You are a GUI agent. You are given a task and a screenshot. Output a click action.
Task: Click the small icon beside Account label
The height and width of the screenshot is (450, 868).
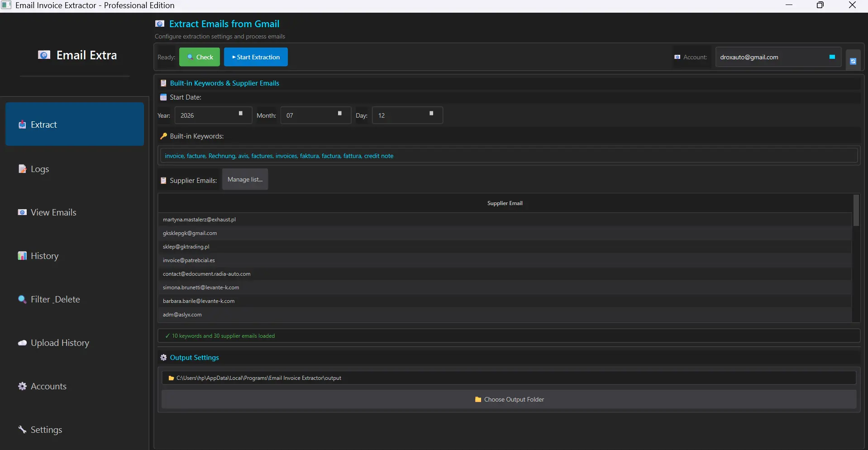pos(677,57)
